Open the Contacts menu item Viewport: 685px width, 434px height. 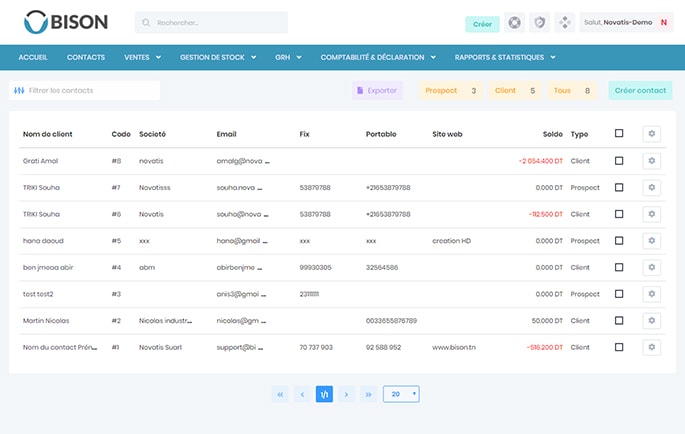[86, 57]
